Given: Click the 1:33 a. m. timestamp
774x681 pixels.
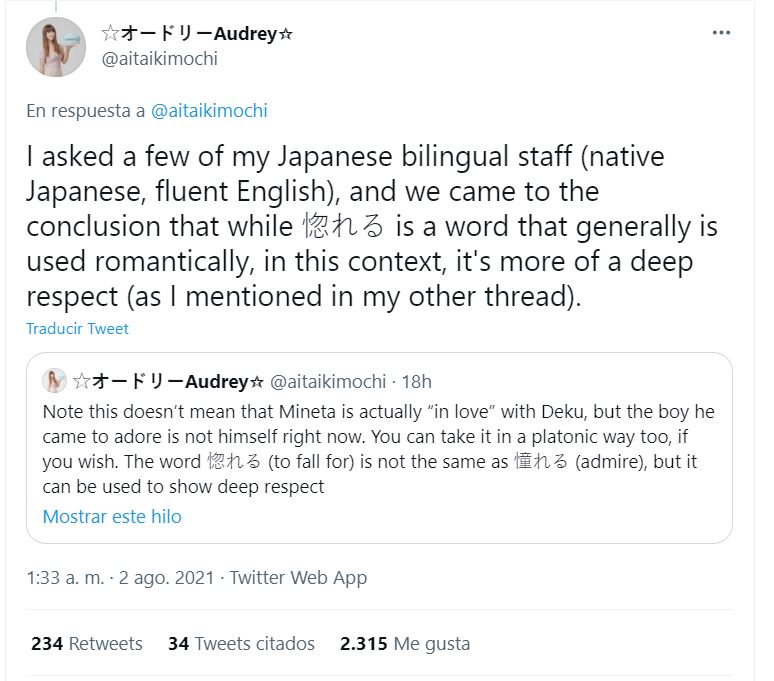Looking at the screenshot, I should click(x=65, y=577).
